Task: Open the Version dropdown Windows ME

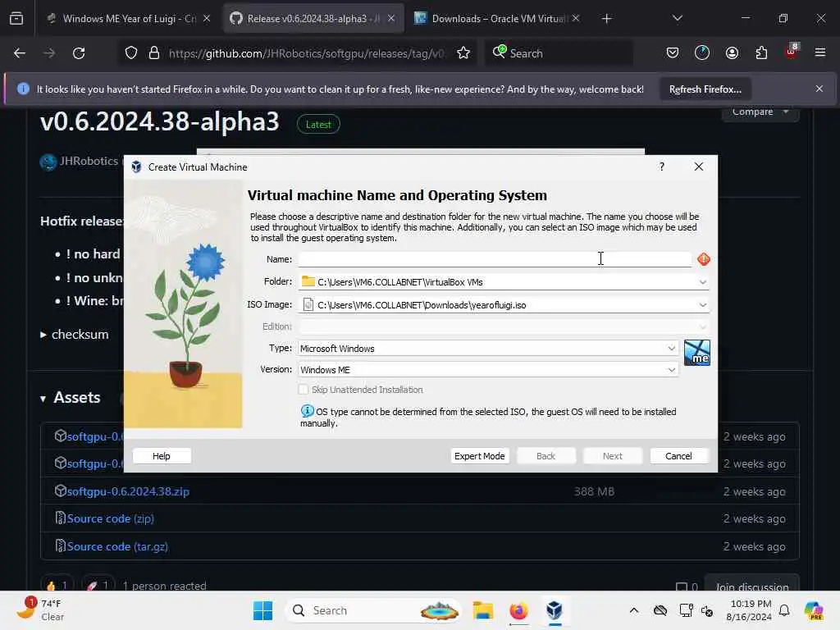Action: 488,370
